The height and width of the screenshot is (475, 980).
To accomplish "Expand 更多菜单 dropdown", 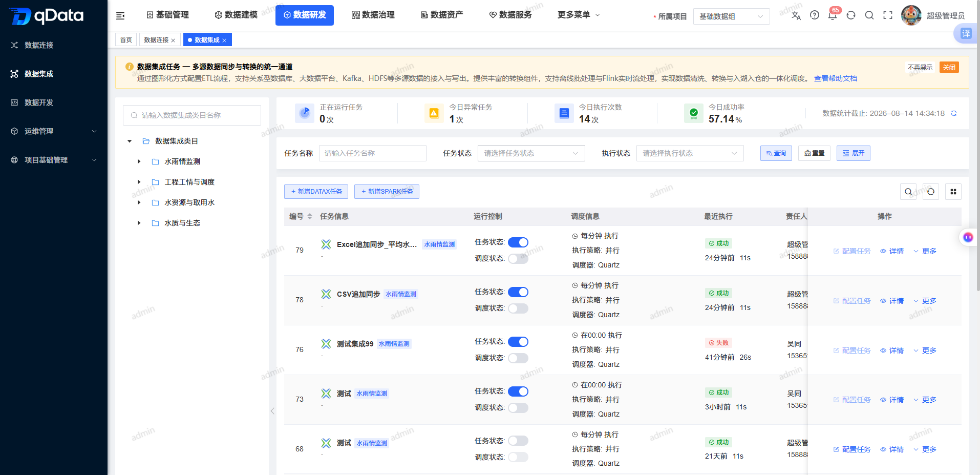I will [x=579, y=15].
